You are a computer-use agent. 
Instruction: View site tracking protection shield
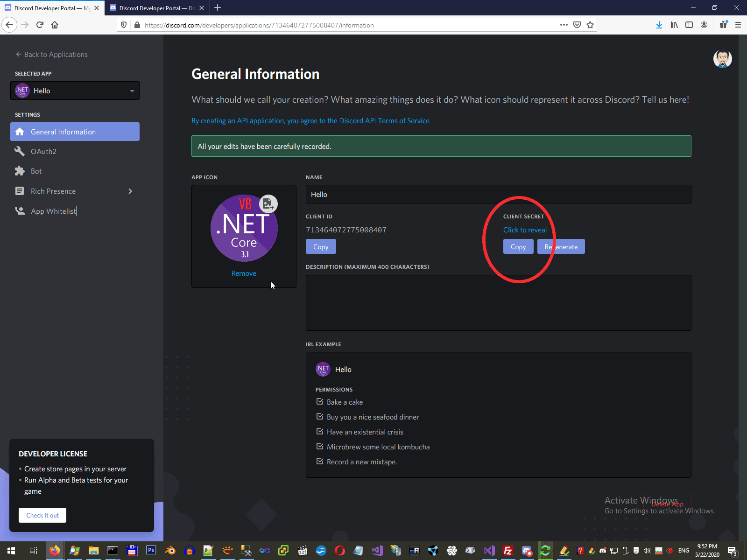pos(124,25)
